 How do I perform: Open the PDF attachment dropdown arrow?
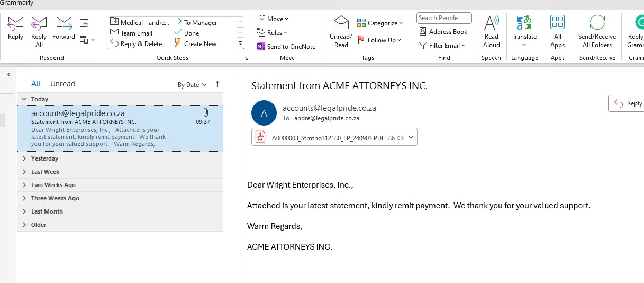(x=411, y=138)
